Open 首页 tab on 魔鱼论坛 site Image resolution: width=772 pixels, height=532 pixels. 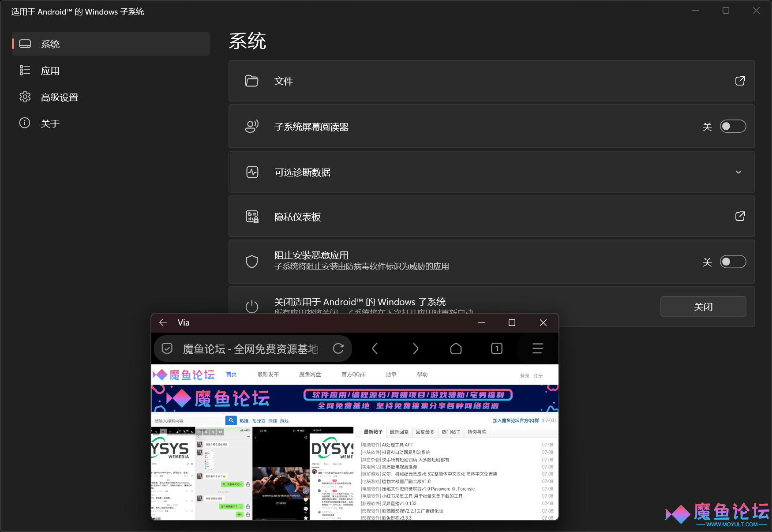click(x=231, y=374)
